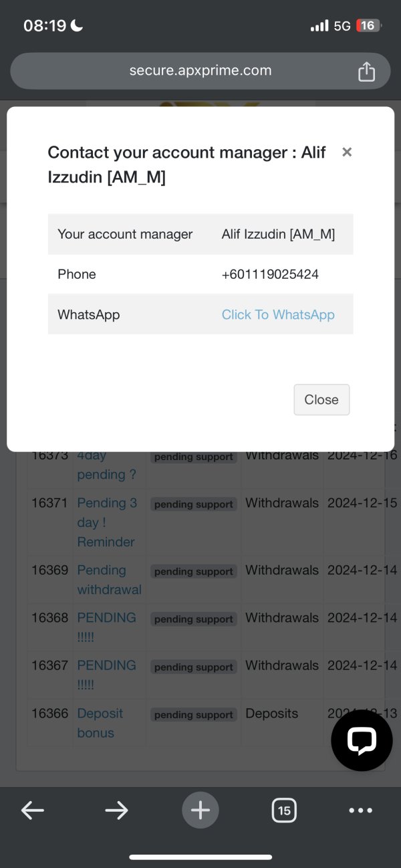Open the '4day pending ?' ticket

tap(106, 465)
